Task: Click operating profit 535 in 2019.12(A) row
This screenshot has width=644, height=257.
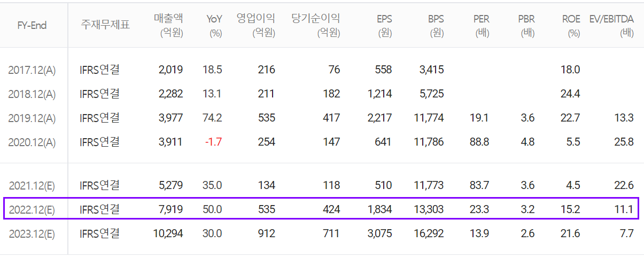Action: (267, 118)
